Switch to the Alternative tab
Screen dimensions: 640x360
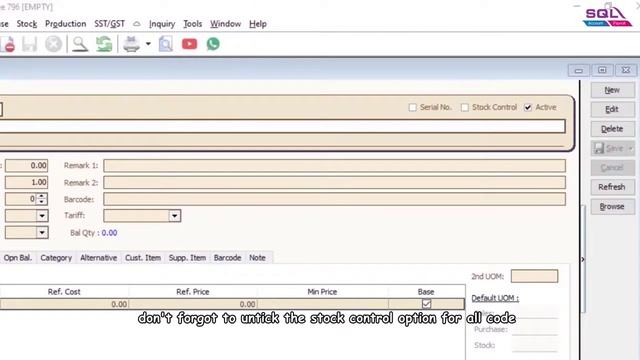98,258
